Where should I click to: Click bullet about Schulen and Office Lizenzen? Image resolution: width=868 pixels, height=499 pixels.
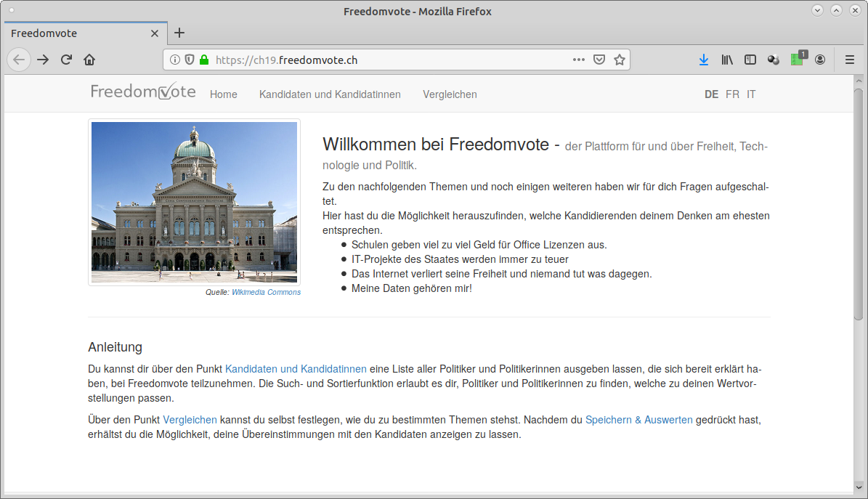point(479,245)
